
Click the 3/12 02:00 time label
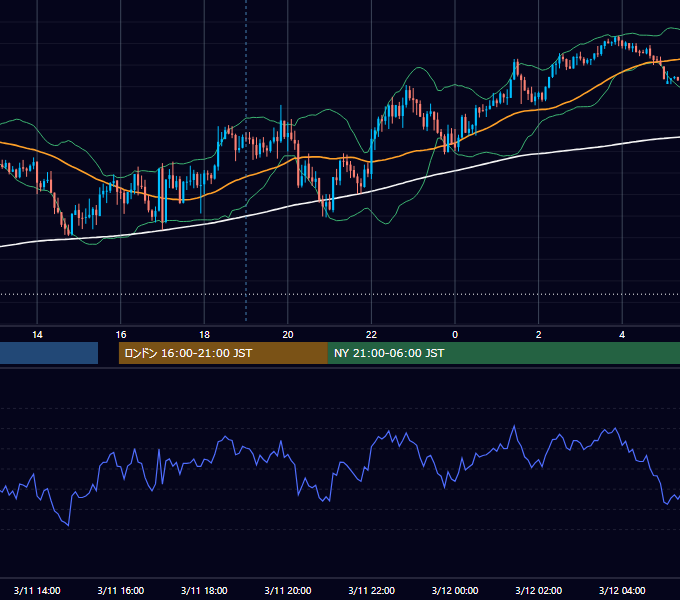pos(538,590)
